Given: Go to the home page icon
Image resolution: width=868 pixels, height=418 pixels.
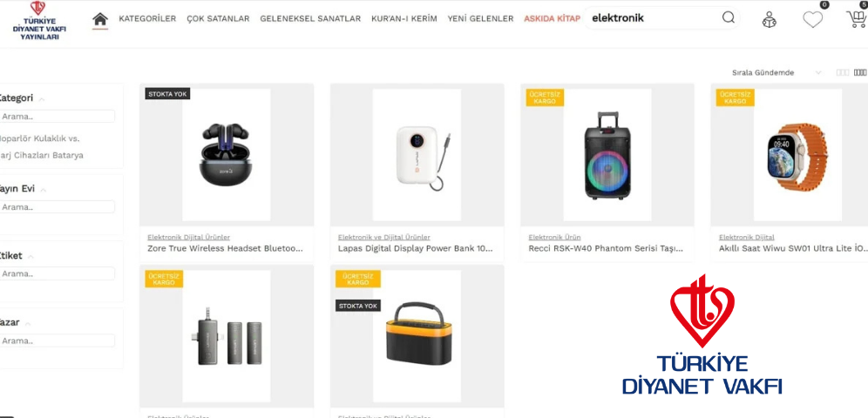Looking at the screenshot, I should tap(100, 19).
